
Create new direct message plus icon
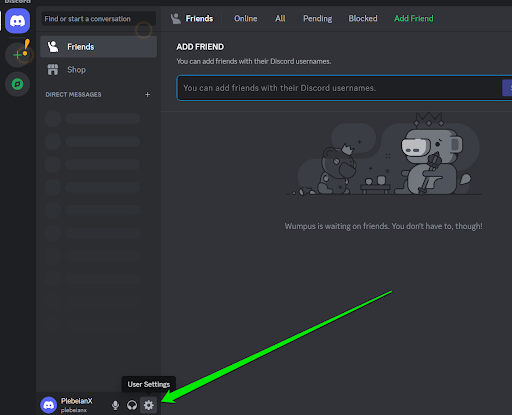147,95
